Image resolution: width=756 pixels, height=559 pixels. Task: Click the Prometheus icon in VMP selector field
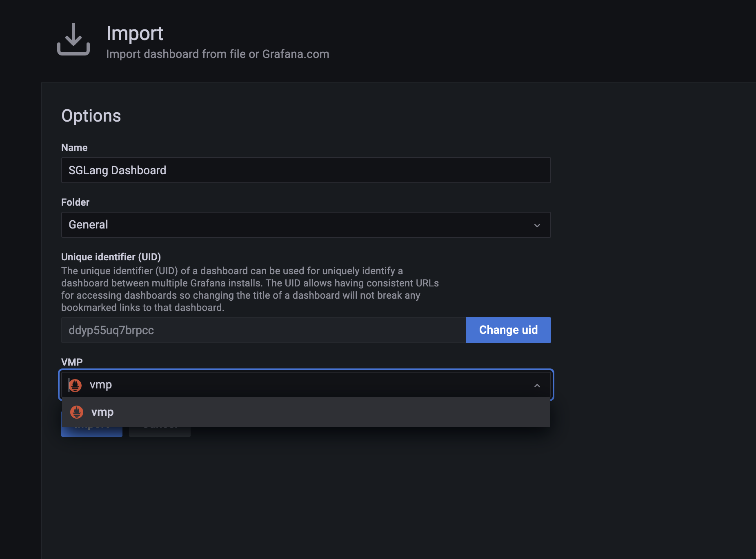coord(75,385)
